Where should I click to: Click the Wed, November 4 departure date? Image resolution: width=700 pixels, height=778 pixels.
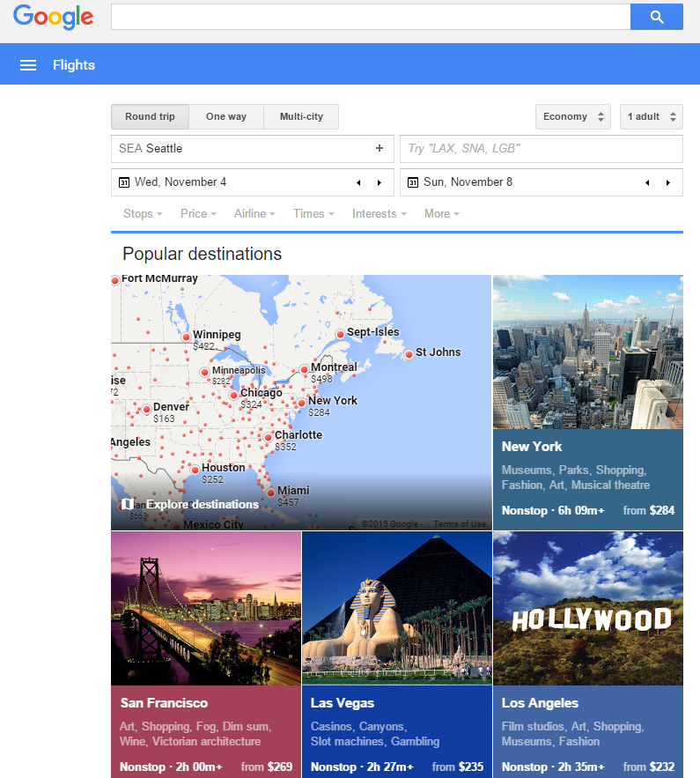pos(181,182)
